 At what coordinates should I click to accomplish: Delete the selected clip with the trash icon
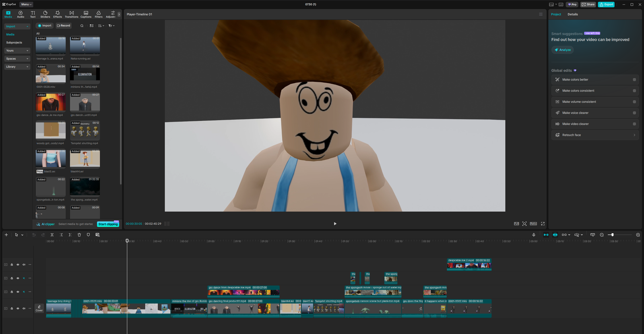pyautogui.click(x=79, y=235)
